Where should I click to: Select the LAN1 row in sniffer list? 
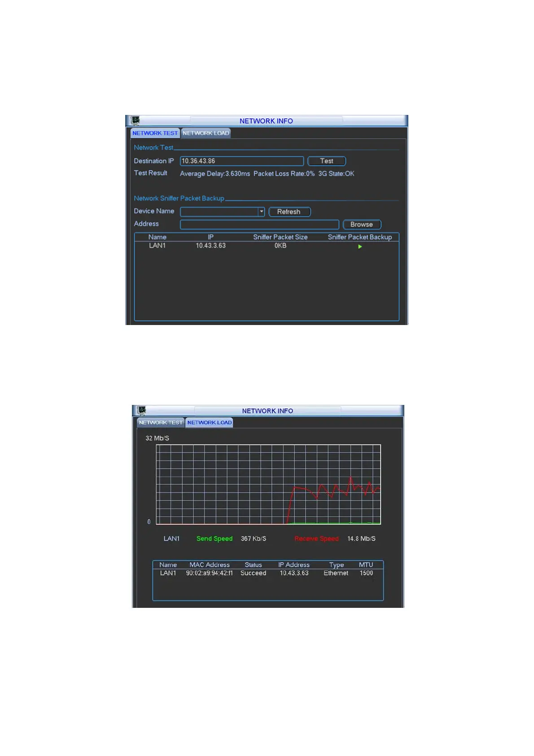[267, 246]
